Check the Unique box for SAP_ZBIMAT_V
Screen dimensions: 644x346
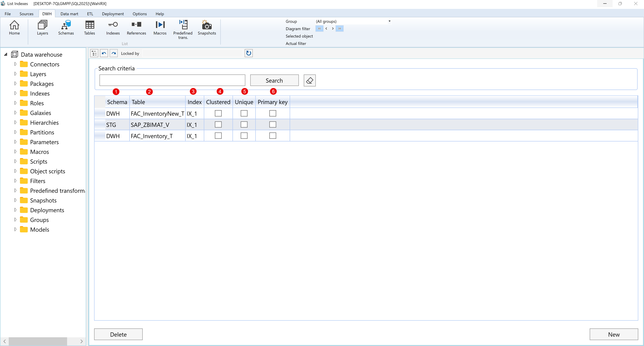[x=244, y=124]
